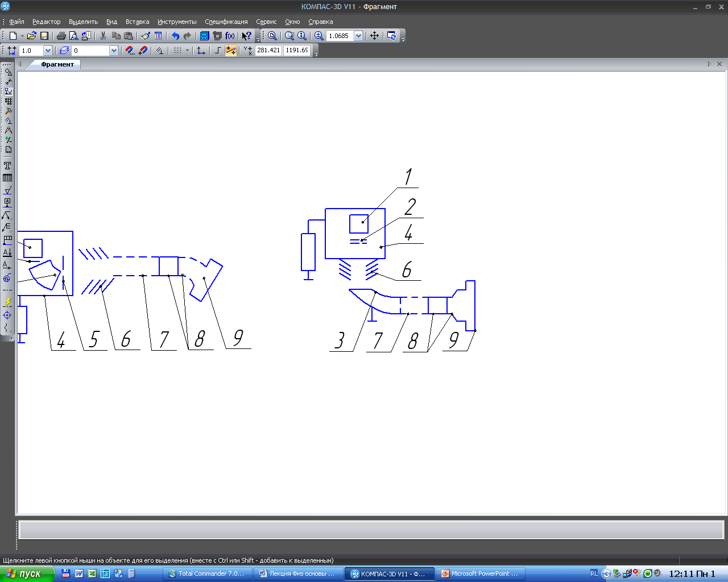Click the What's This help cursor icon
The width and height of the screenshot is (728, 582).
click(x=247, y=36)
